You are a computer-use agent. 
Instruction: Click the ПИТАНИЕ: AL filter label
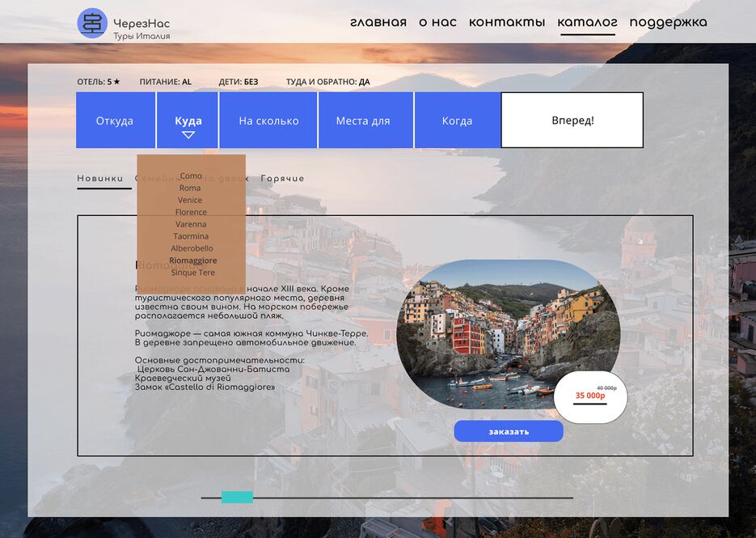[x=166, y=82]
